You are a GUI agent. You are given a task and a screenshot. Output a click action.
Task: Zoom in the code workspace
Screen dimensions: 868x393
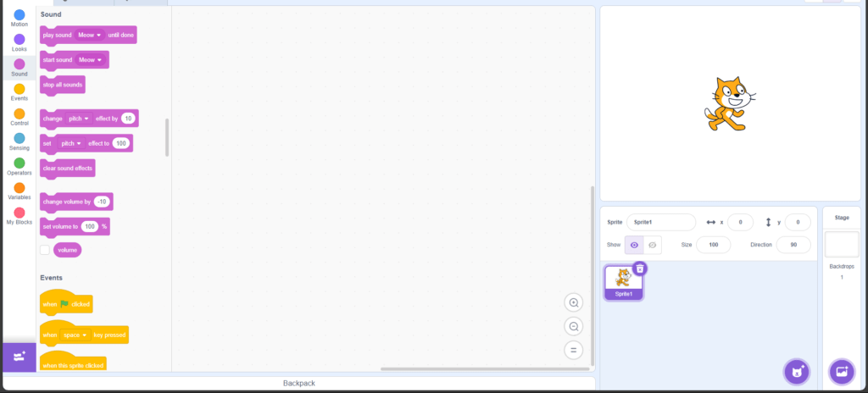tap(574, 302)
